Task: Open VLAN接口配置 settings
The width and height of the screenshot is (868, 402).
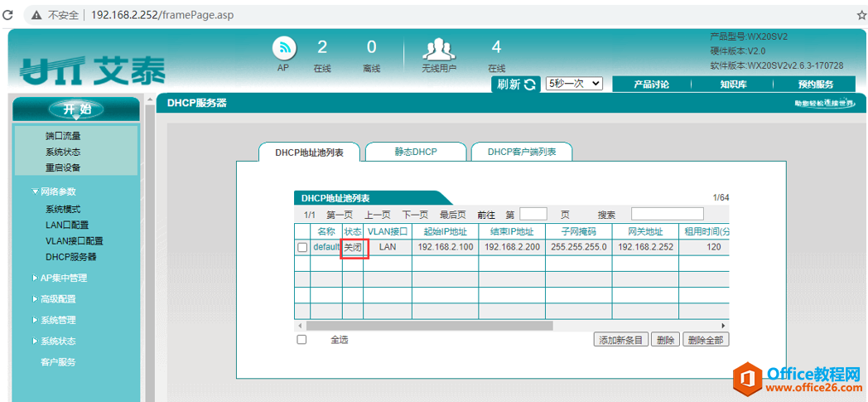Action: (x=75, y=241)
